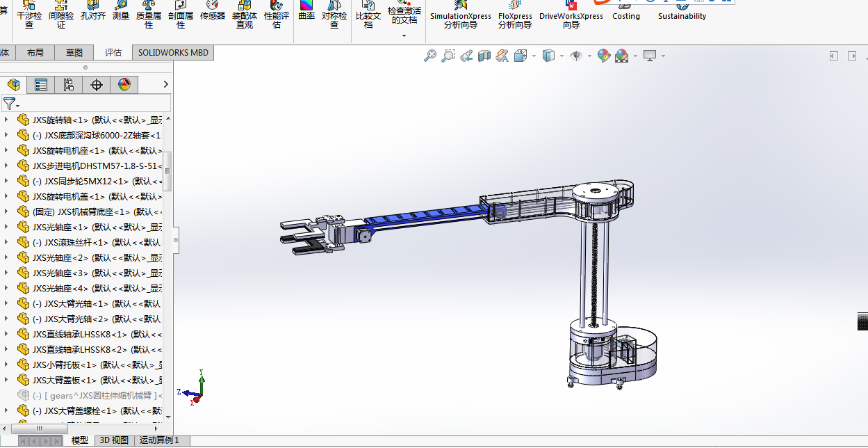Click the Previous View icon
868x448 pixels.
coord(467,56)
